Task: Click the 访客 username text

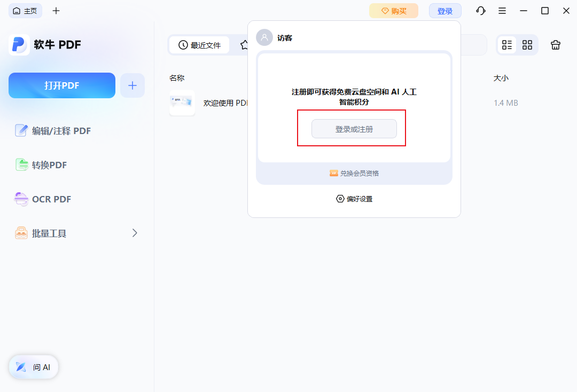Action: click(x=284, y=38)
